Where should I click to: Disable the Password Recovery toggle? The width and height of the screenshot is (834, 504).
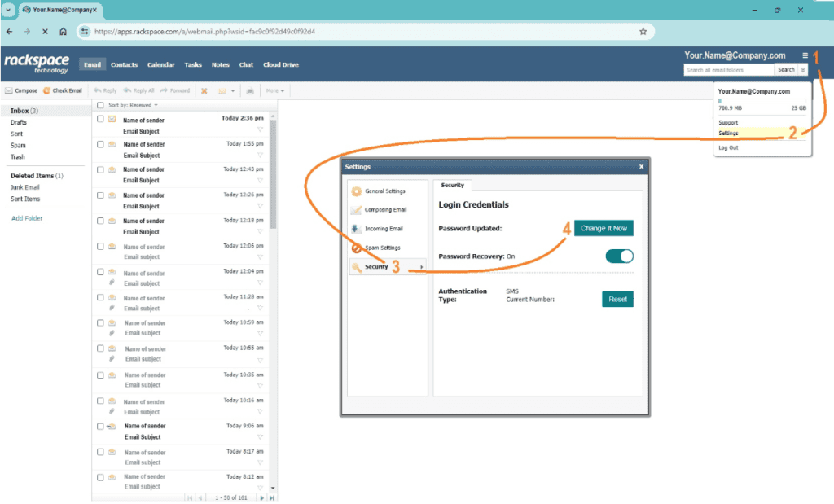tap(618, 255)
